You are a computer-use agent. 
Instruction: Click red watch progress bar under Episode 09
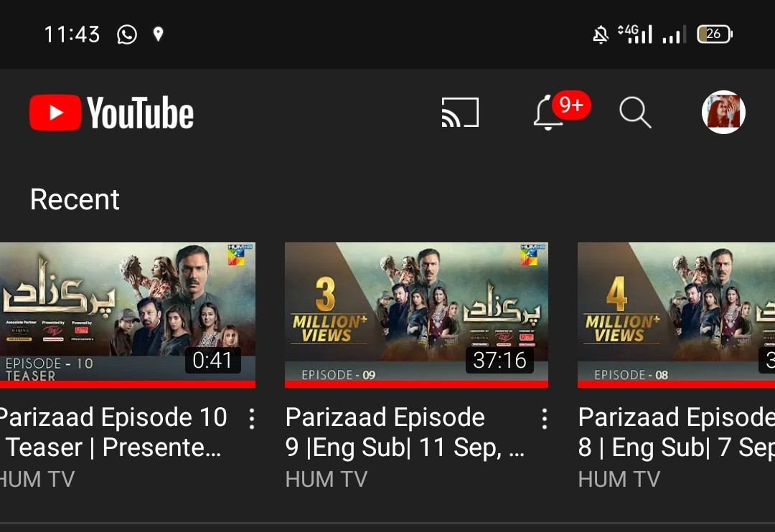coord(416,384)
